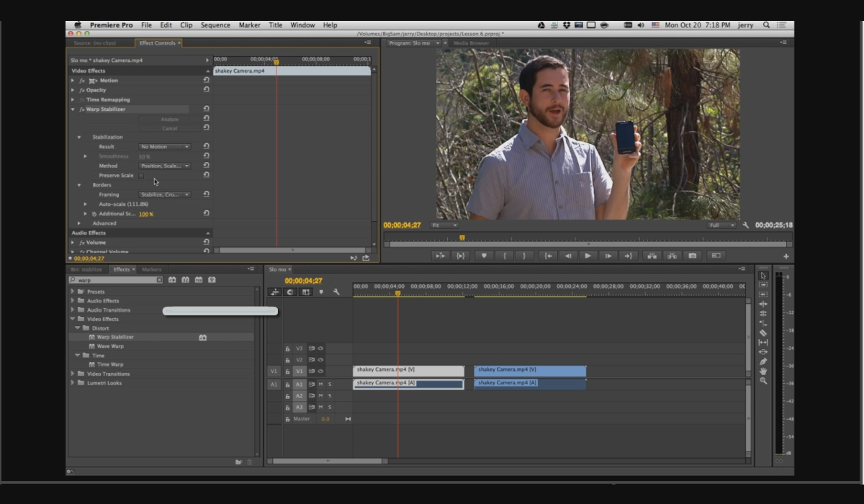This screenshot has height=504, width=864.
Task: Open the Fit zoom level dropdown
Action: [444, 225]
